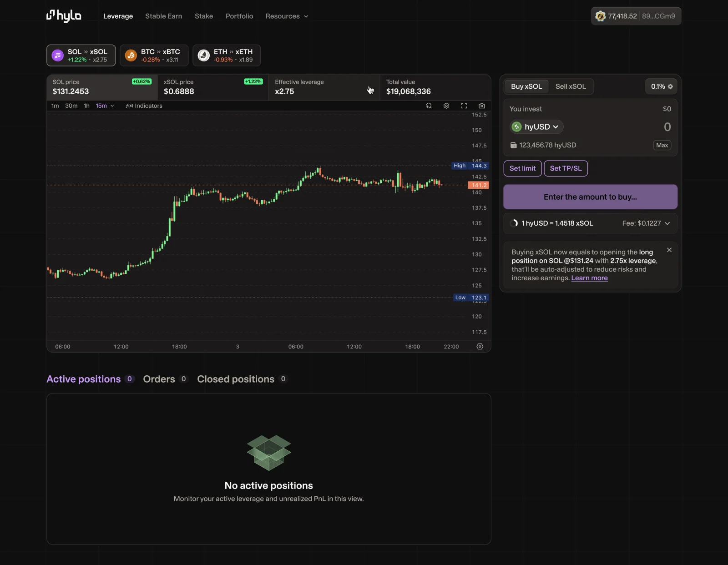The image size is (728, 565).
Task: Click the BTC coin icon
Action: click(x=131, y=55)
